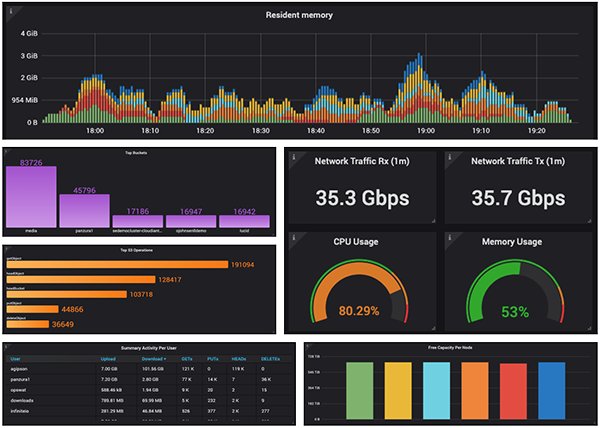The image size is (600, 428).
Task: Sort table by the HEADs column header
Action: pyautogui.click(x=239, y=359)
